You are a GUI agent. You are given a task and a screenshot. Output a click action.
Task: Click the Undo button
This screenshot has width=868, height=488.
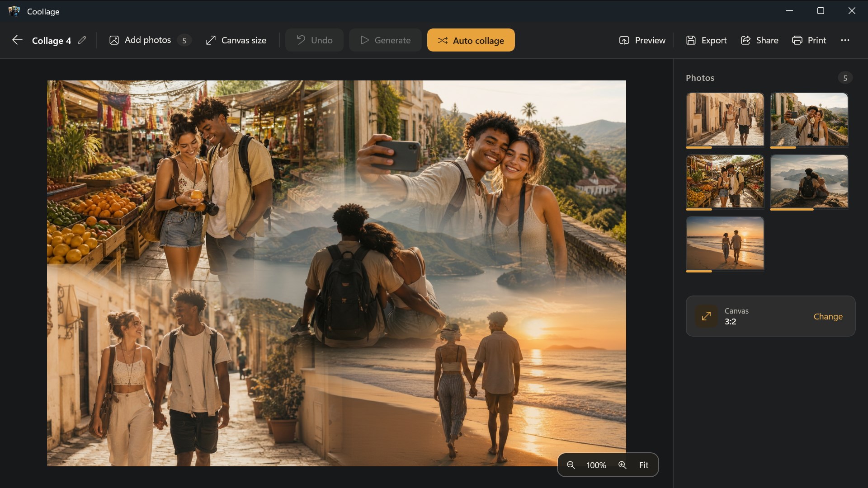tap(314, 40)
